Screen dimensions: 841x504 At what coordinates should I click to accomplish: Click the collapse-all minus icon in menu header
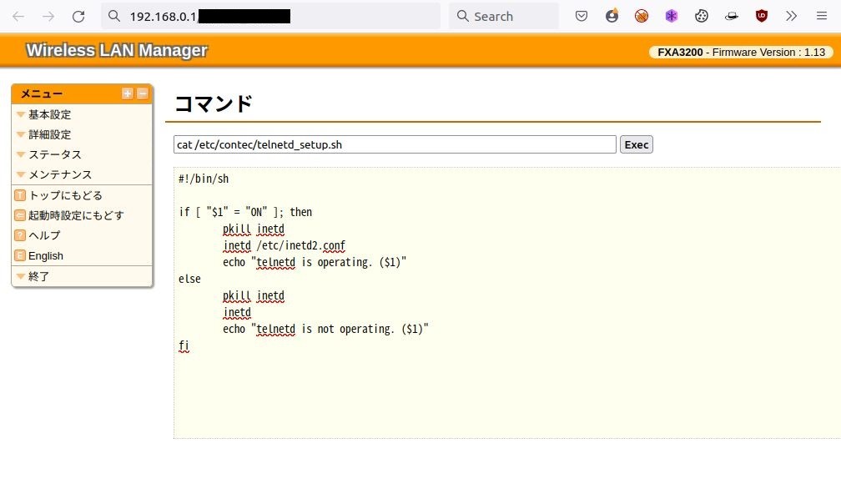pos(142,93)
